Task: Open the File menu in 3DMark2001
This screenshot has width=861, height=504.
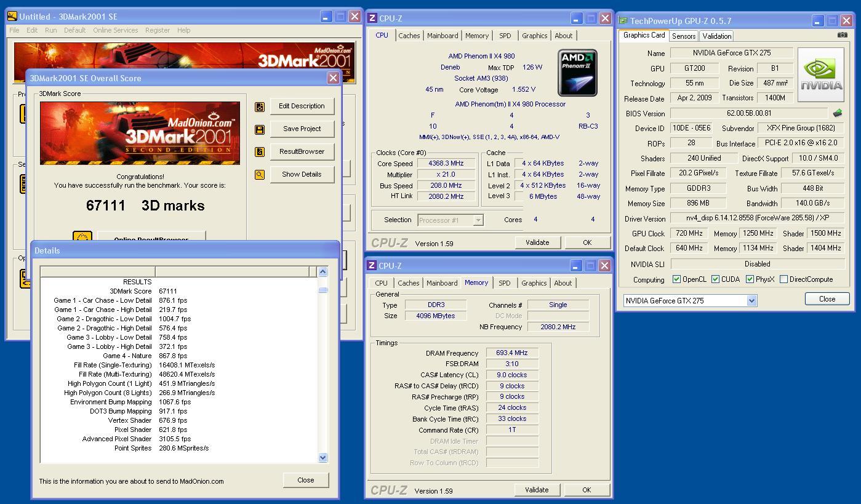Action: click(14, 30)
